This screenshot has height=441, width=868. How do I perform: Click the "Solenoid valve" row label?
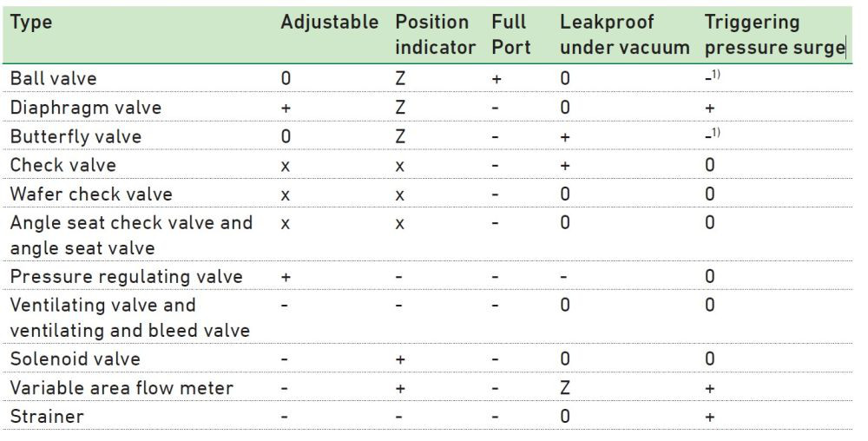pos(75,359)
